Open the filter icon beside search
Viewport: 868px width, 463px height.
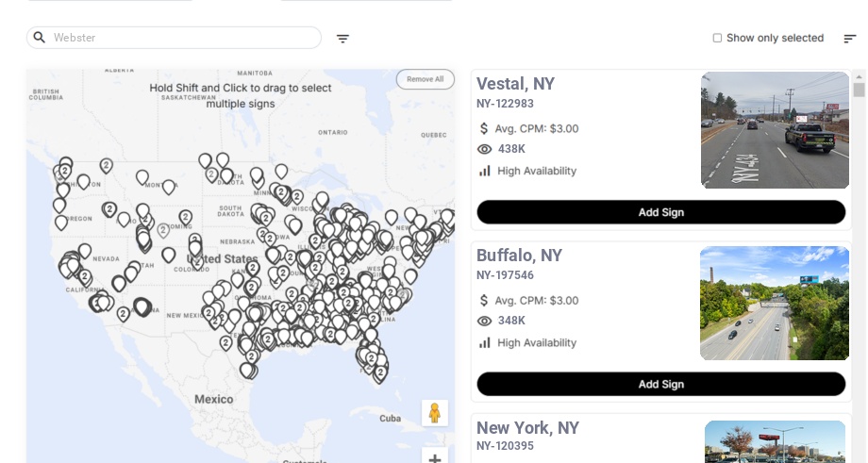pos(342,39)
